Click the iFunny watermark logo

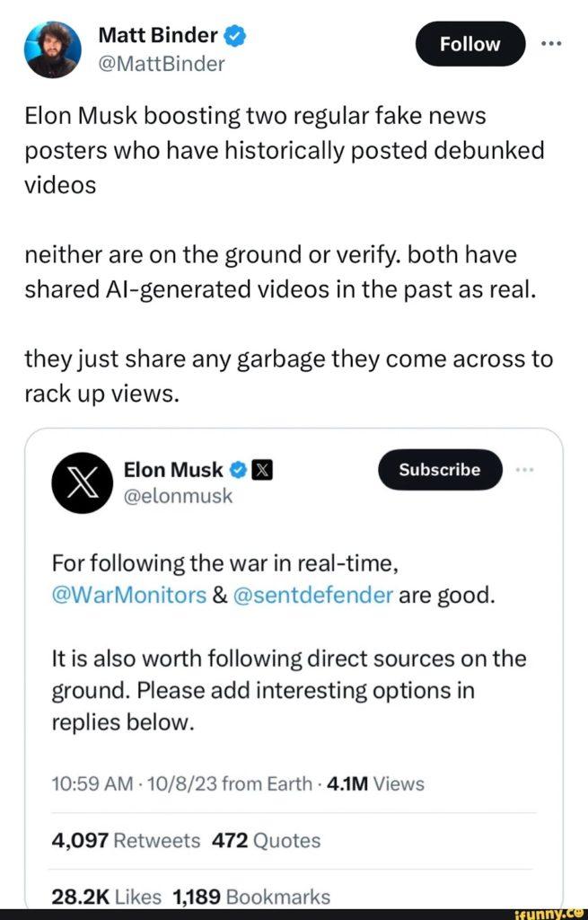click(x=551, y=913)
